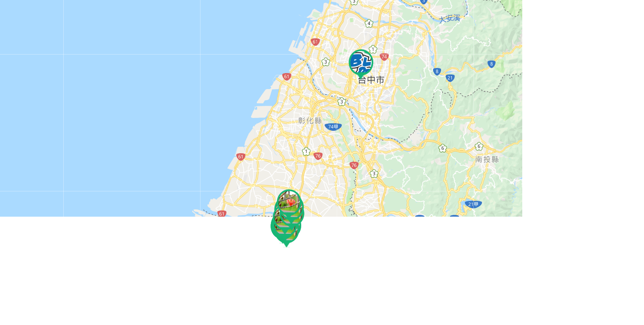Click the Route 6 shield above 南投縣 label

click(479, 146)
